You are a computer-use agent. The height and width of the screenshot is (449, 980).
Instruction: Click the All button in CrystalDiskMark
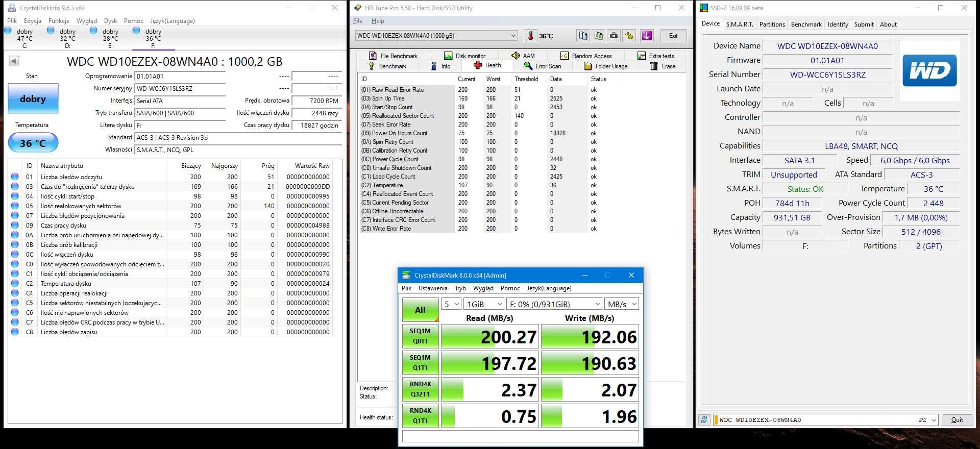420,310
